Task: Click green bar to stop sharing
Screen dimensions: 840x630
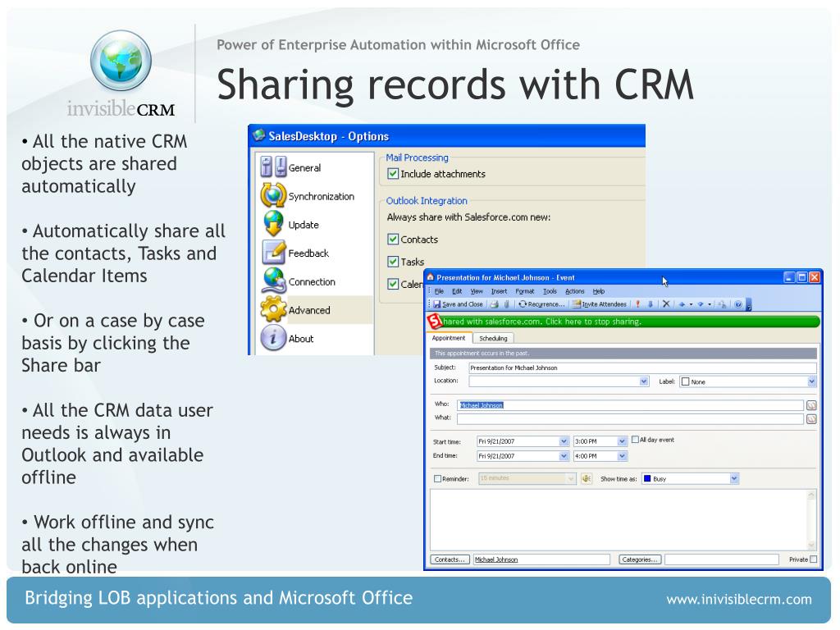Action: click(630, 322)
